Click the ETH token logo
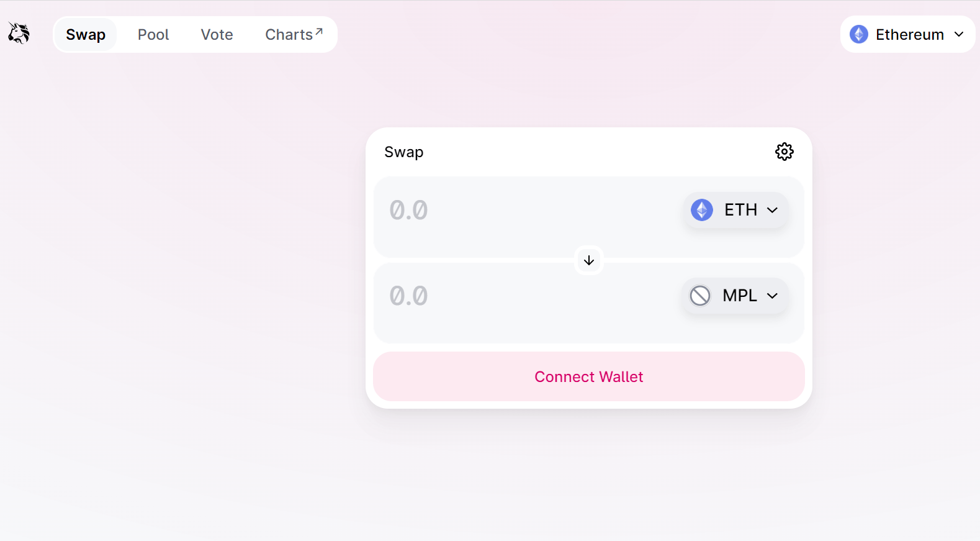The image size is (980, 541). tap(702, 210)
